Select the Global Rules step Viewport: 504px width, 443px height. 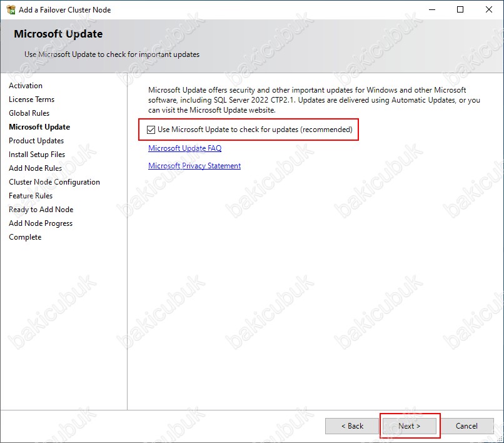point(29,113)
